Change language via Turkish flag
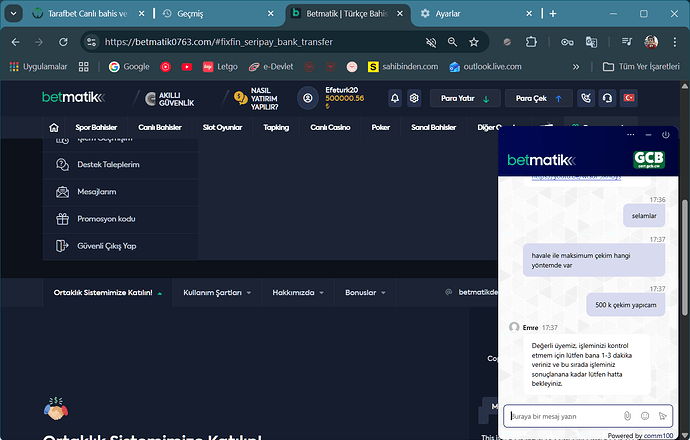 tap(629, 98)
